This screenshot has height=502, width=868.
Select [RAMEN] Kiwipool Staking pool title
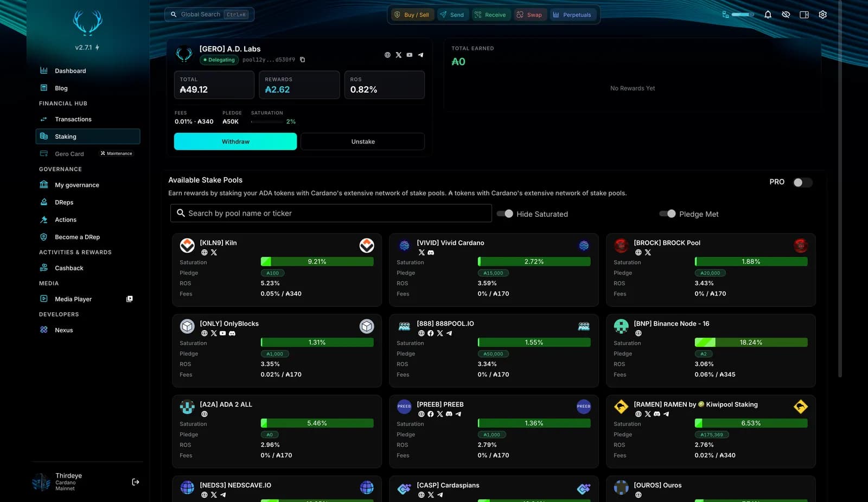point(695,404)
